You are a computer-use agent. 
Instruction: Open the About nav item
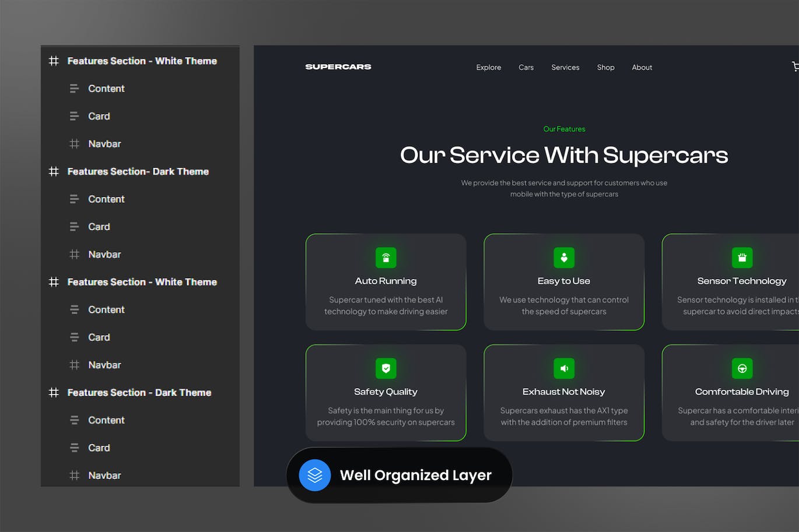click(x=642, y=68)
